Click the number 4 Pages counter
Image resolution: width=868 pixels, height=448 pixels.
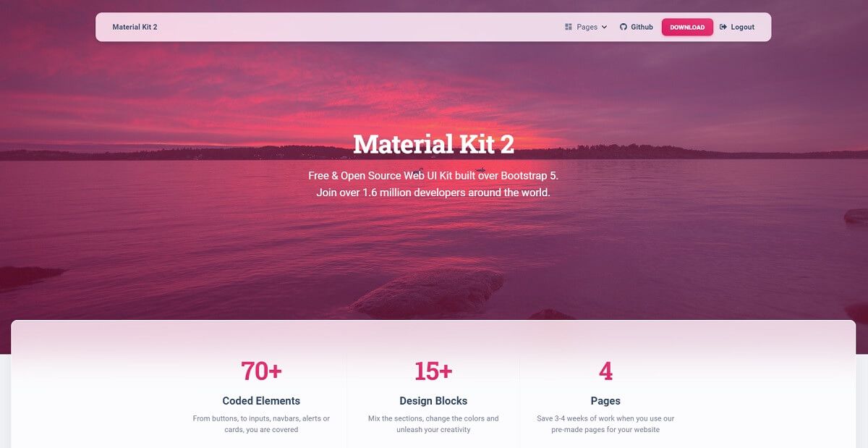pyautogui.click(x=605, y=371)
